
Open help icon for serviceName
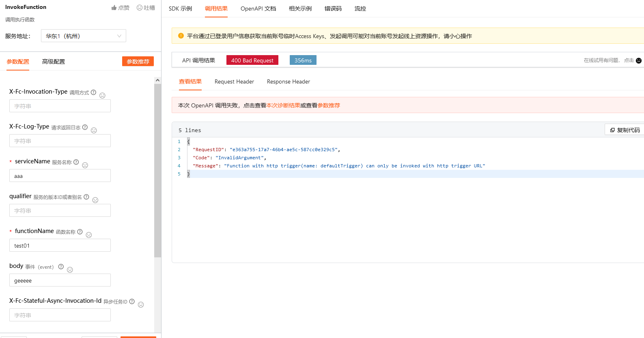tap(76, 162)
